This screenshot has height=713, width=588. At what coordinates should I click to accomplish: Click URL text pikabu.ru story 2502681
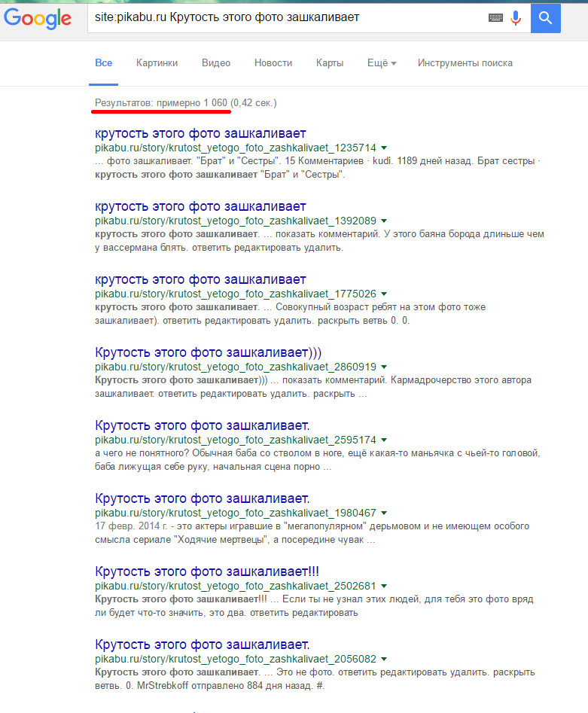tap(236, 586)
